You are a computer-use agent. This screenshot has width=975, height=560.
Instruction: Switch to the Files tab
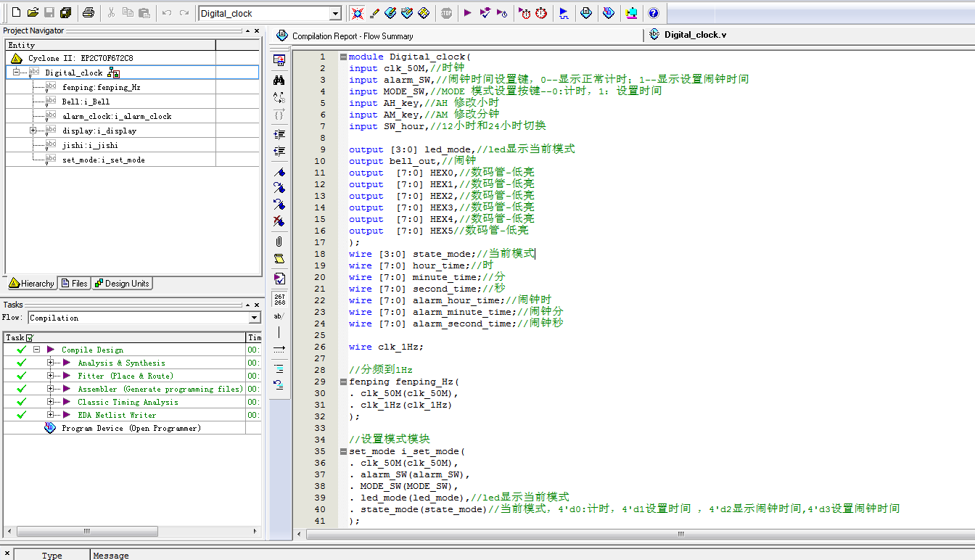tap(75, 284)
